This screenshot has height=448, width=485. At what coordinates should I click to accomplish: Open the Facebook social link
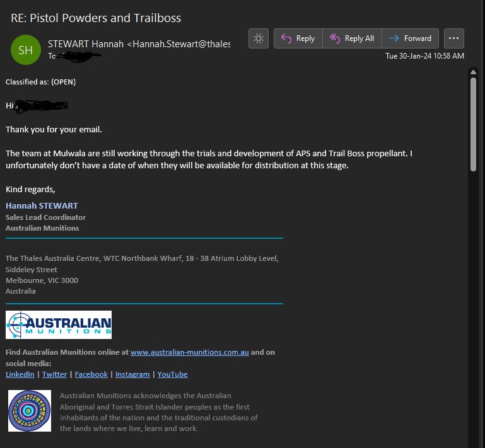pyautogui.click(x=91, y=374)
